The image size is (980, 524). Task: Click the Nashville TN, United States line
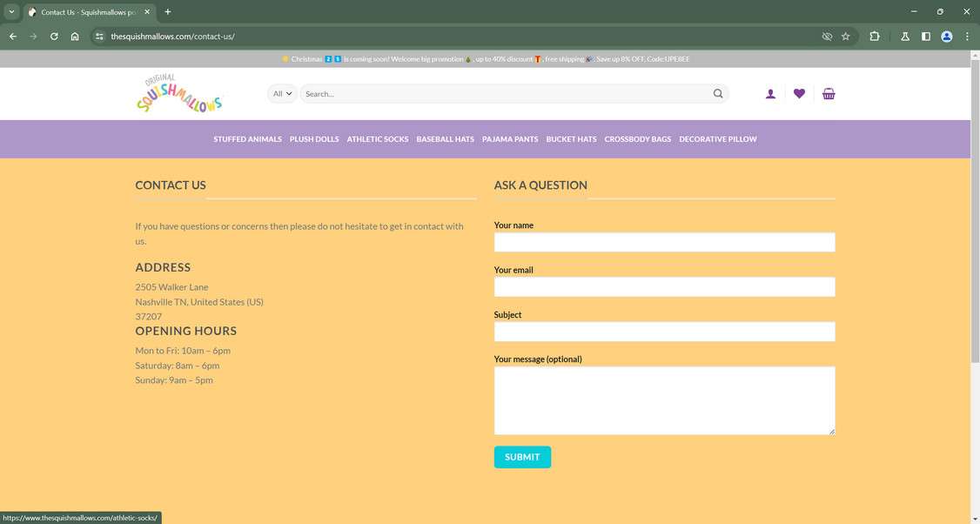[199, 302]
